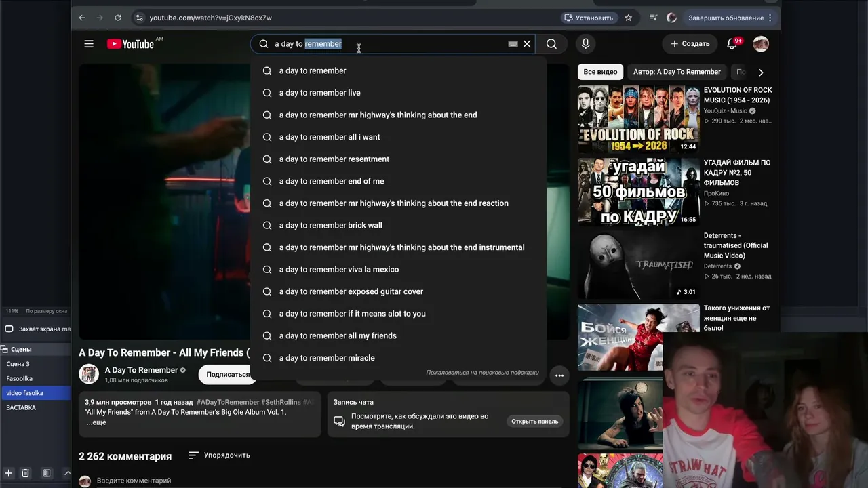This screenshot has height=488, width=868.
Task: Open the Упорядочить comment sort dropdown
Action: pyautogui.click(x=219, y=455)
